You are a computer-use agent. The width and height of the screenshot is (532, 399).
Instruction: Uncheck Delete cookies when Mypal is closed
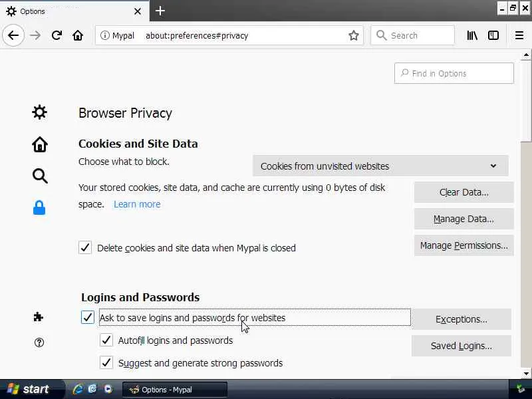point(85,248)
